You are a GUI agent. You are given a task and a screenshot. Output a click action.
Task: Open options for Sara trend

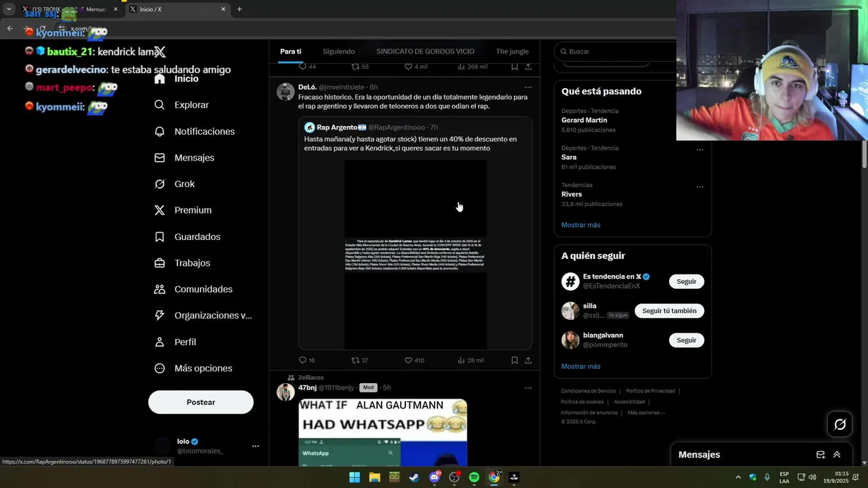pyautogui.click(x=700, y=150)
